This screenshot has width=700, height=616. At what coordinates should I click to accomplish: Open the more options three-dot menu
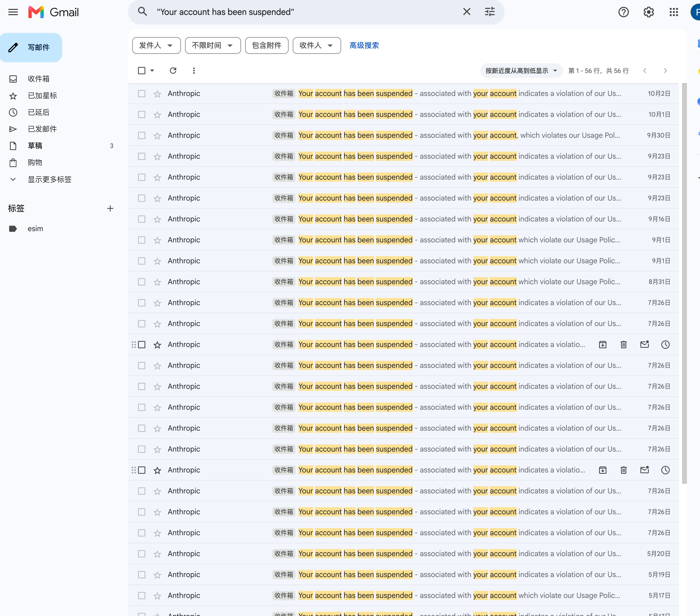coord(194,71)
